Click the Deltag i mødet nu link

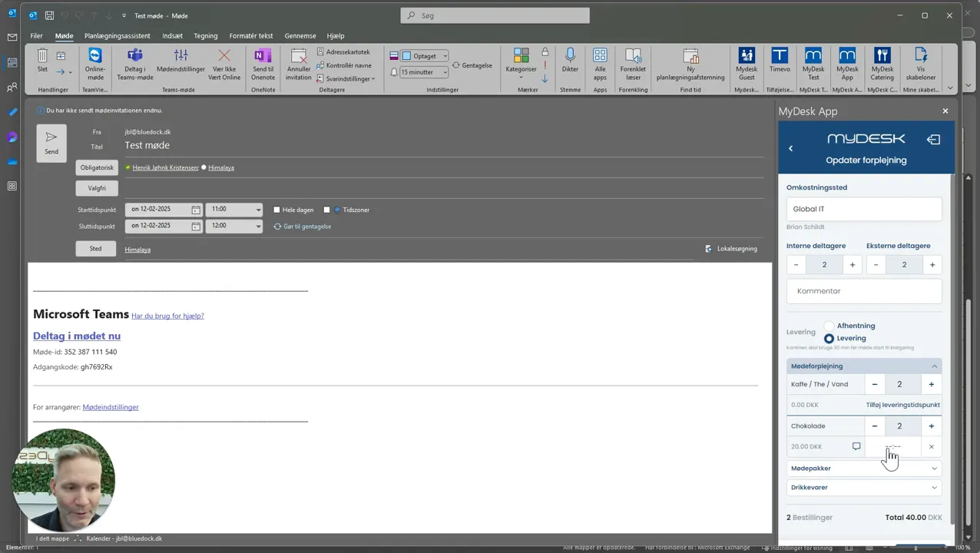(x=77, y=336)
